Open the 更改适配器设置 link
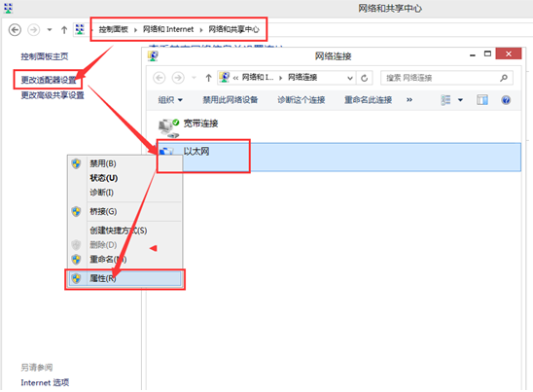533x392 pixels. pyautogui.click(x=49, y=80)
